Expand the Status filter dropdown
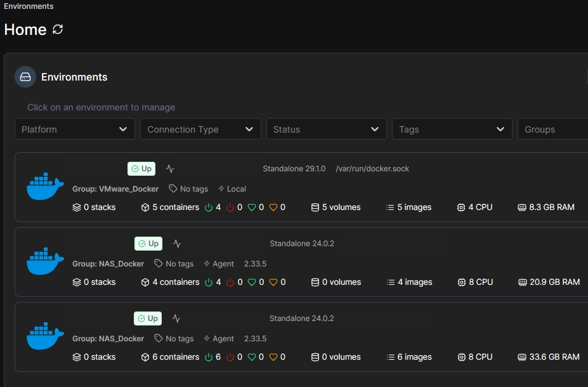The width and height of the screenshot is (588, 387). (x=326, y=129)
